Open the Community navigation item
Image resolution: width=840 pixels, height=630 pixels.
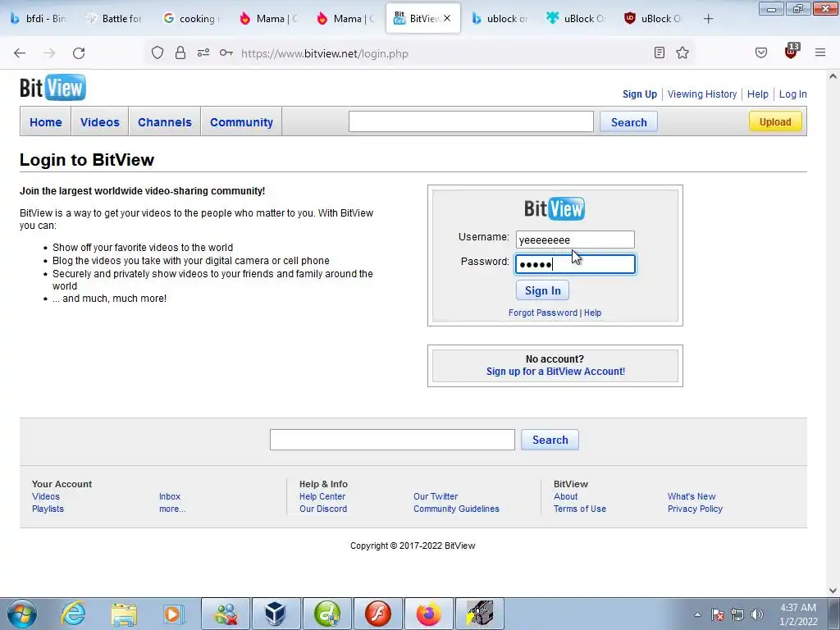click(x=242, y=122)
